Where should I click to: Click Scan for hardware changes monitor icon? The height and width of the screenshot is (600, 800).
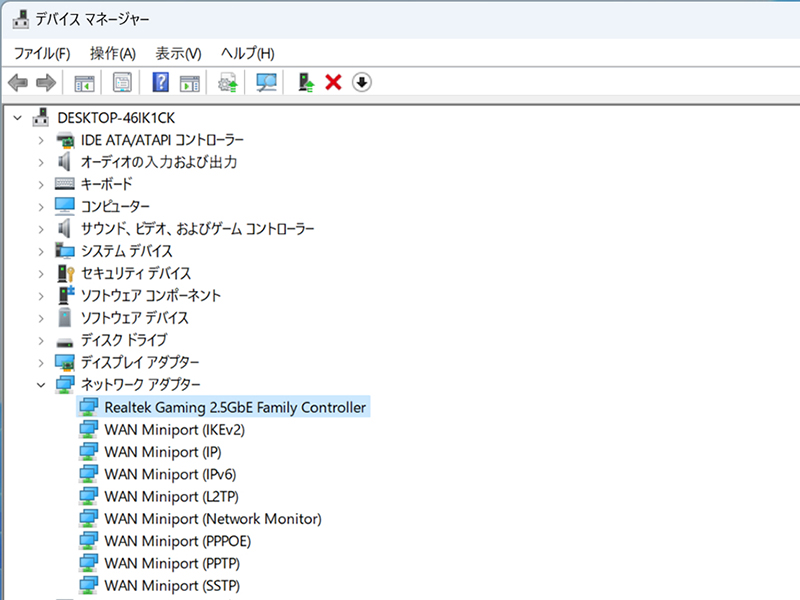pyautogui.click(x=267, y=82)
